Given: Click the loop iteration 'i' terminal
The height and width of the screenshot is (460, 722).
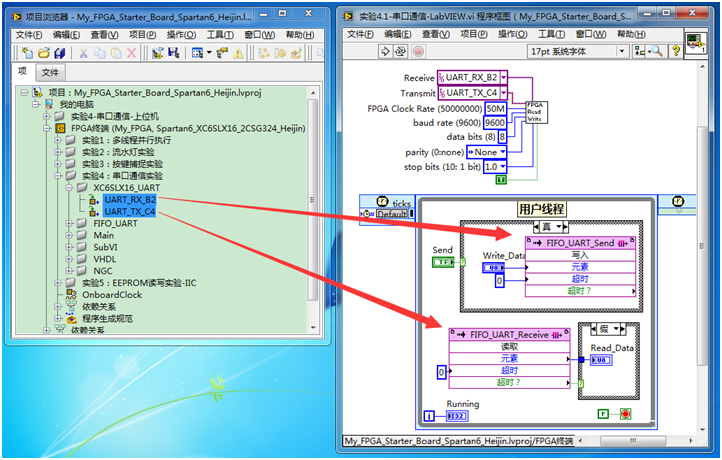Looking at the screenshot, I should click(429, 416).
